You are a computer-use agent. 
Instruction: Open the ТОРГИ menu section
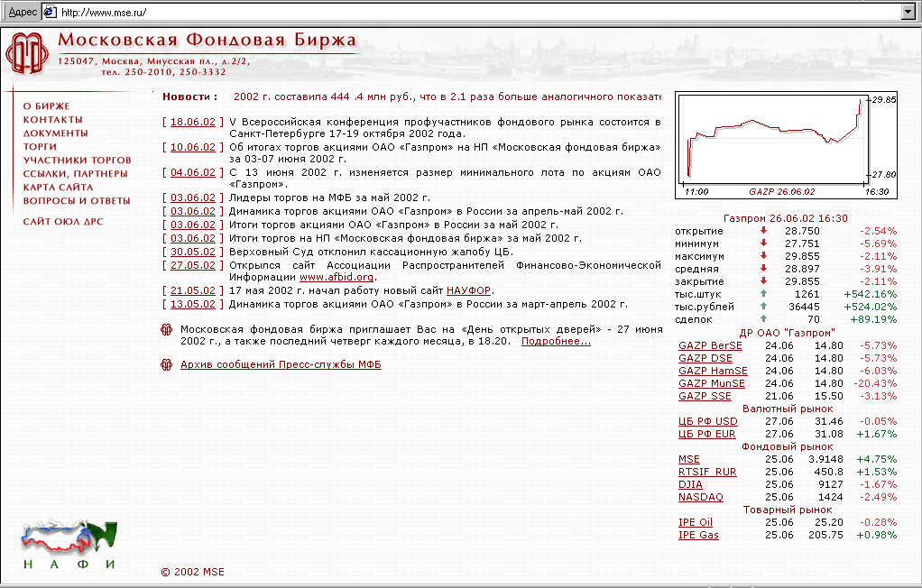(40, 147)
